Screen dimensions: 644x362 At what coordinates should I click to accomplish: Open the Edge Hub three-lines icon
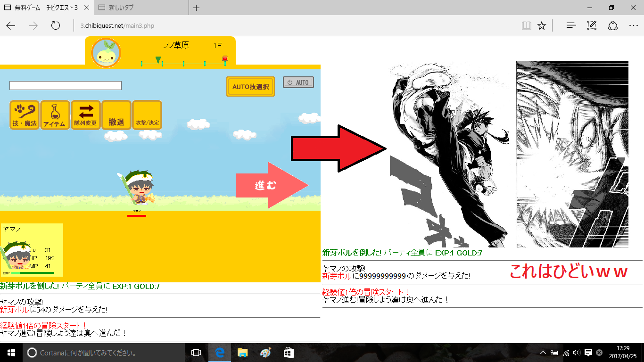tap(571, 25)
